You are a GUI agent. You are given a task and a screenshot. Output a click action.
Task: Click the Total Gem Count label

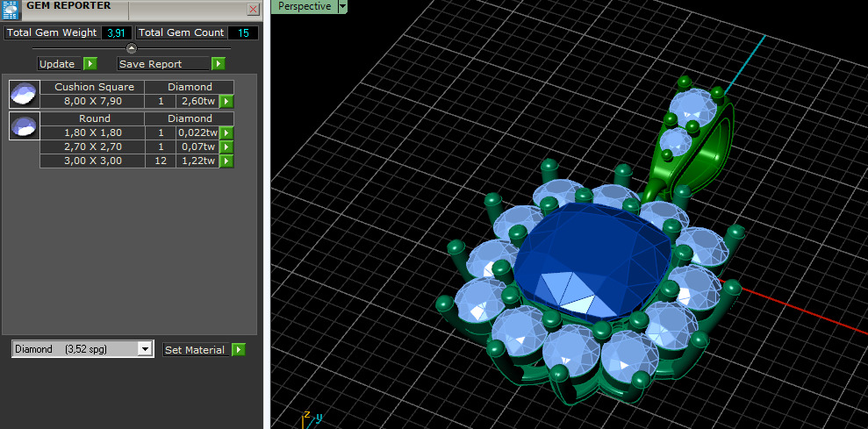[x=181, y=32]
